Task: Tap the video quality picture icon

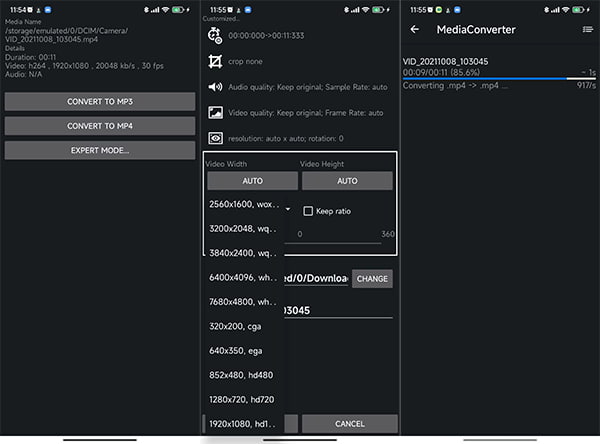Action: coord(215,113)
